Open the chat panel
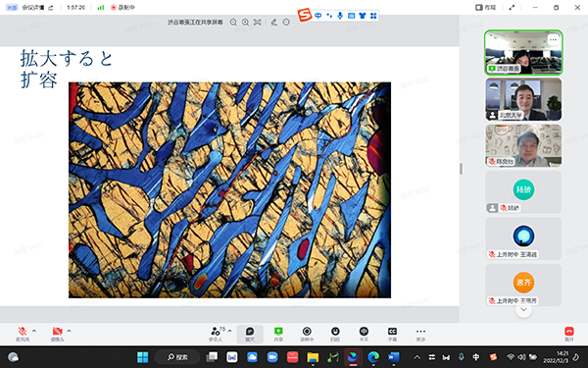The width and height of the screenshot is (588, 368). (x=250, y=334)
